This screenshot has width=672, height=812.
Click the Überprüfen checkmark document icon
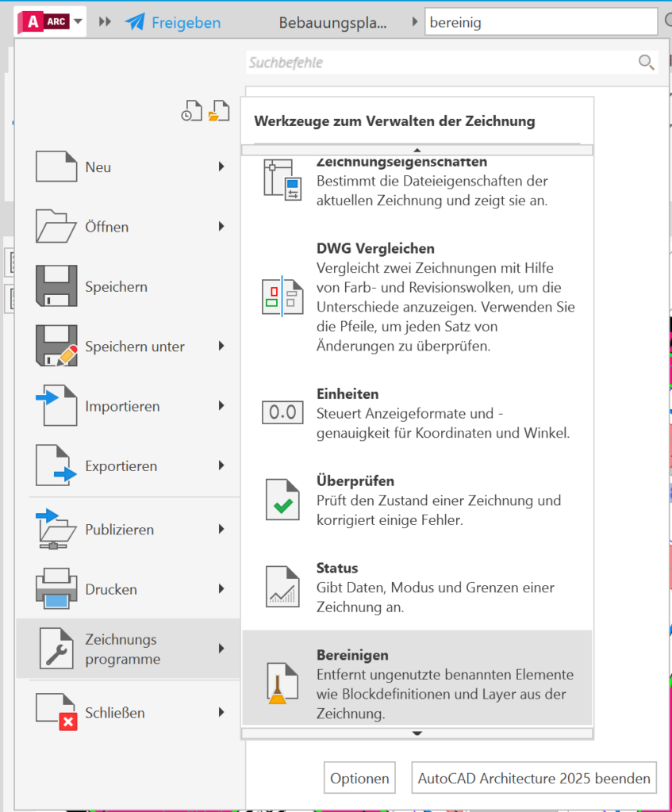click(282, 500)
